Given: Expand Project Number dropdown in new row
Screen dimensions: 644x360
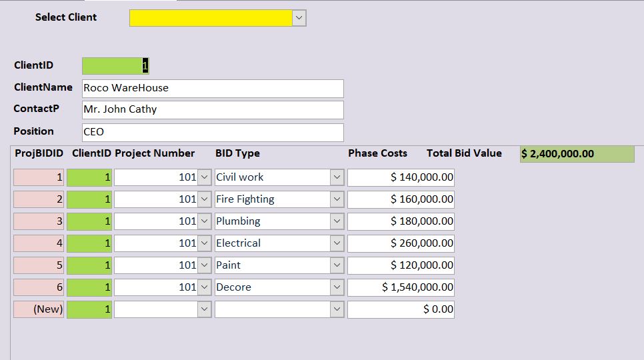Looking at the screenshot, I should point(205,309).
